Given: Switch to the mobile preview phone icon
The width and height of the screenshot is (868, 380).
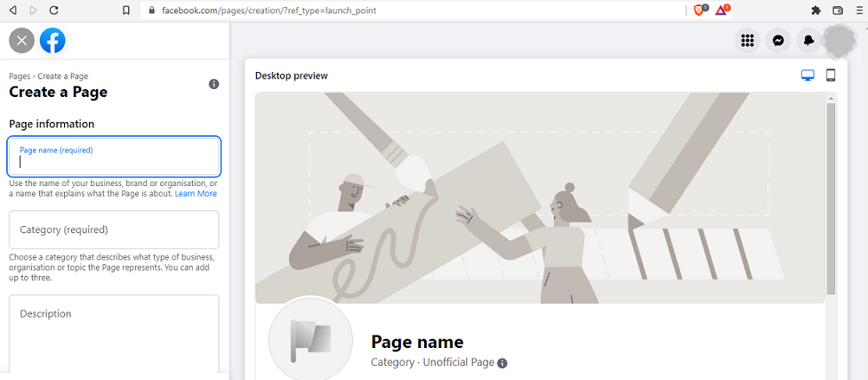Looking at the screenshot, I should [831, 76].
